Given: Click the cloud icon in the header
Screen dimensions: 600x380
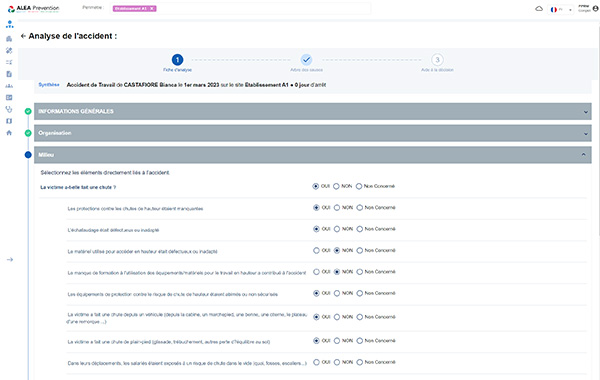Looking at the screenshot, I should (539, 8).
